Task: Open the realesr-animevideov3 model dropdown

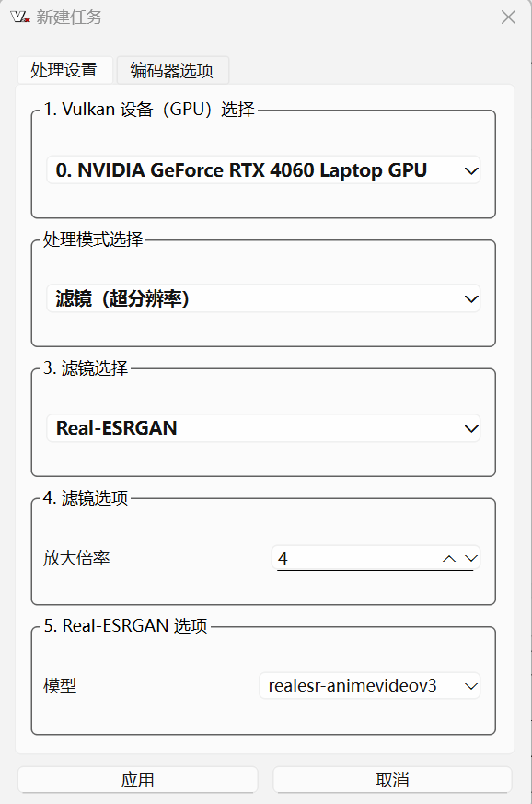Action: point(369,686)
